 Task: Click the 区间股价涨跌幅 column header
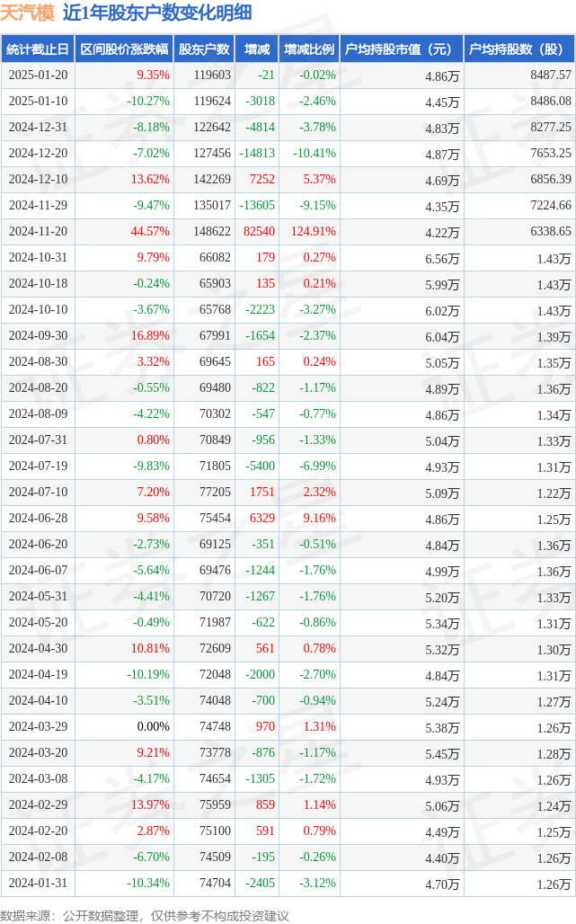point(123,49)
